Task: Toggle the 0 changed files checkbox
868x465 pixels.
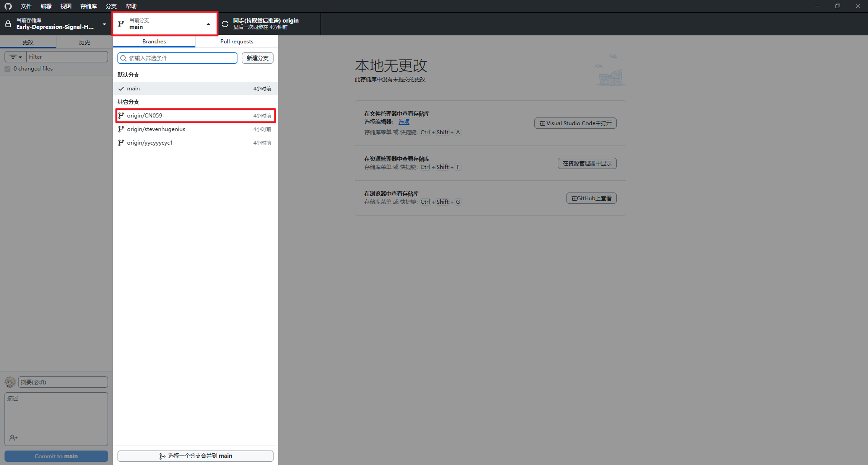Action: [x=8, y=69]
